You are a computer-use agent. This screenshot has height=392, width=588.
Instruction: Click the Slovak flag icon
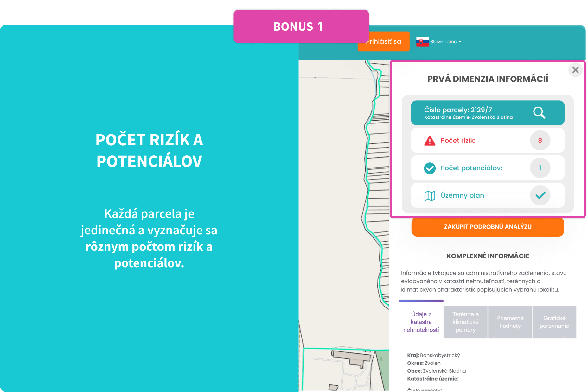[422, 42]
